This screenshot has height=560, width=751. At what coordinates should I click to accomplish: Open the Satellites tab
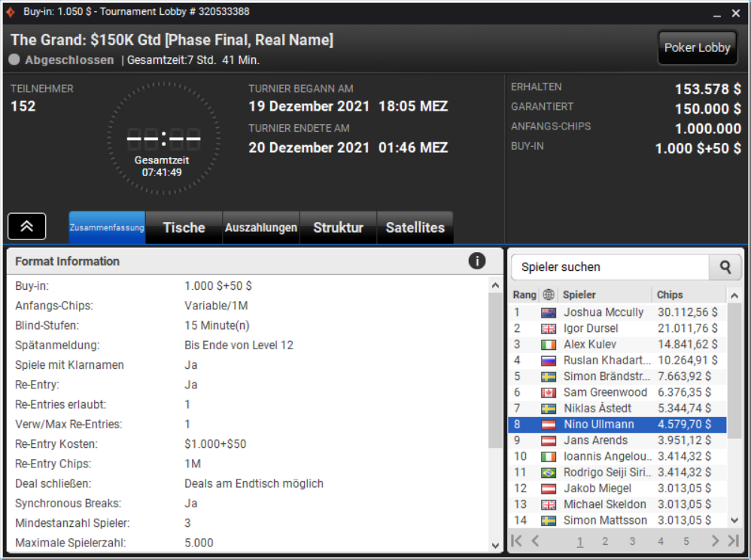click(415, 227)
